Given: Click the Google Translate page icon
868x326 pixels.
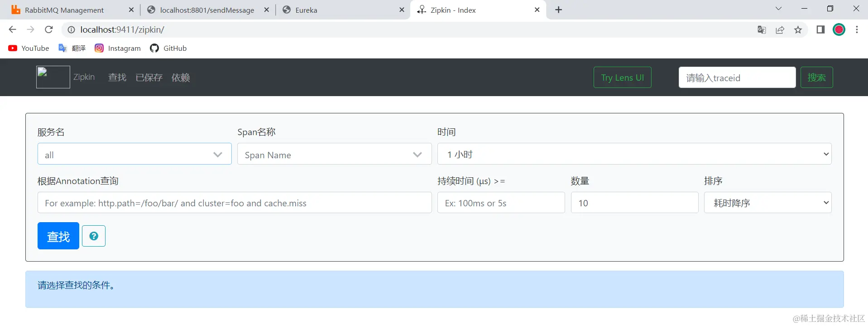Looking at the screenshot, I should pyautogui.click(x=762, y=29).
